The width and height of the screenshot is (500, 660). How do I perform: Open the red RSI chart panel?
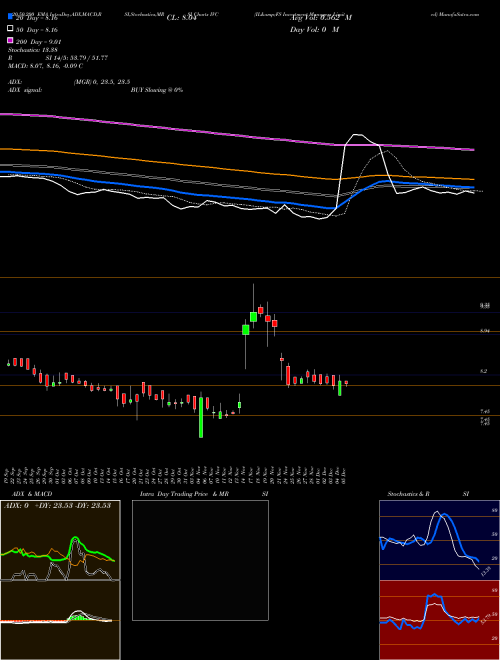tap(437, 620)
